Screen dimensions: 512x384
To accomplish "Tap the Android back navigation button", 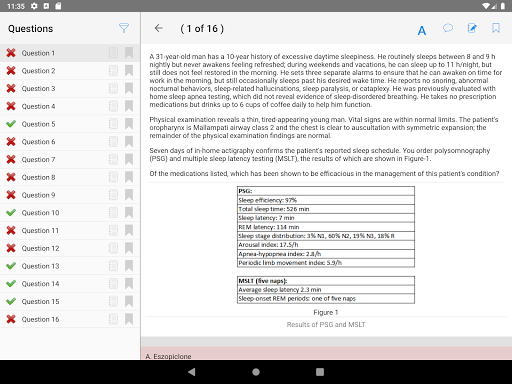I will point(192,372).
